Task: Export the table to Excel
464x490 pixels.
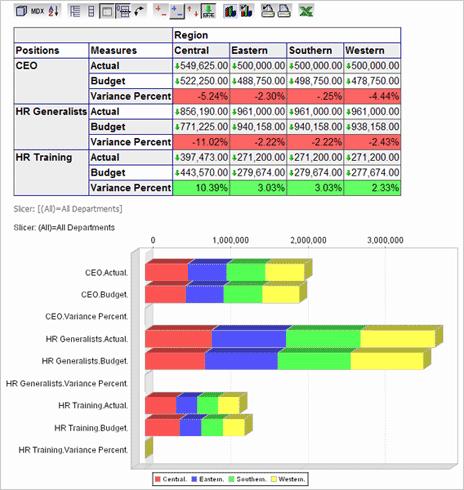Action: coord(306,11)
